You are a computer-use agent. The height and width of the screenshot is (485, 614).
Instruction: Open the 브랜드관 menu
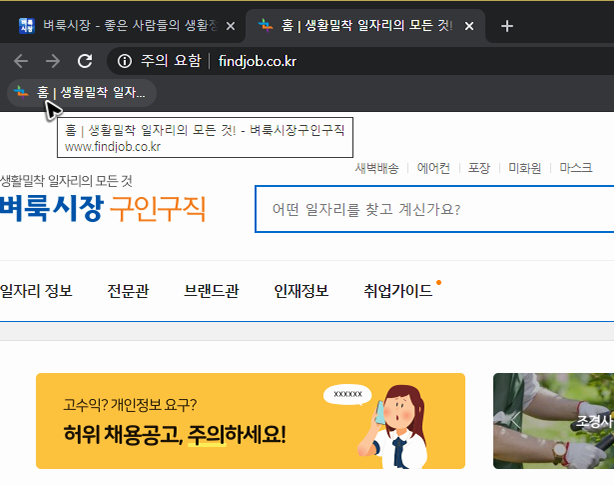point(211,291)
